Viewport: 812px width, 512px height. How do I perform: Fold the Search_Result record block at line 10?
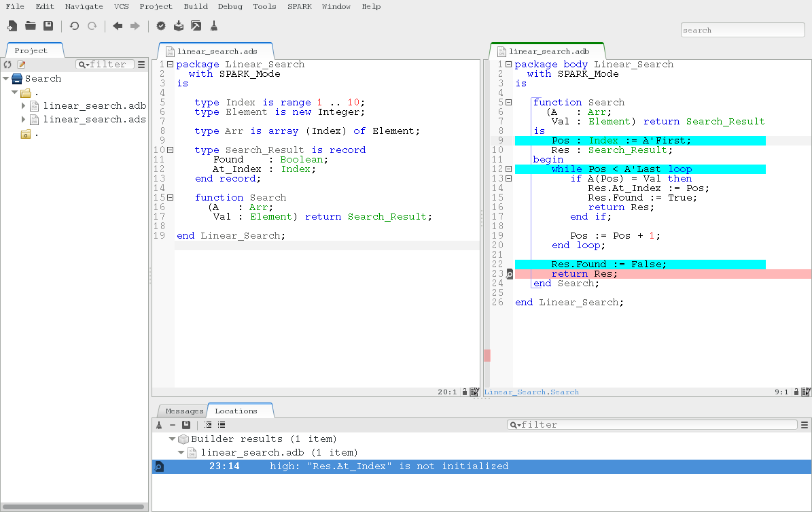[x=170, y=150]
